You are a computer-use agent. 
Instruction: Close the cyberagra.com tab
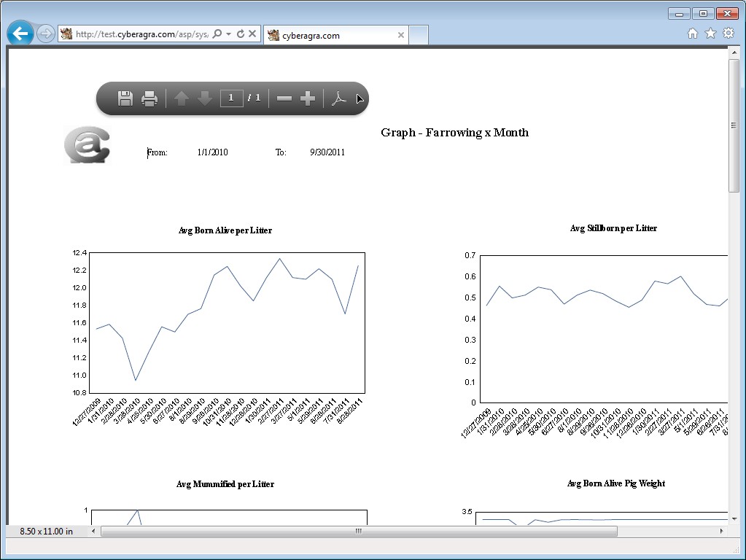pos(400,35)
